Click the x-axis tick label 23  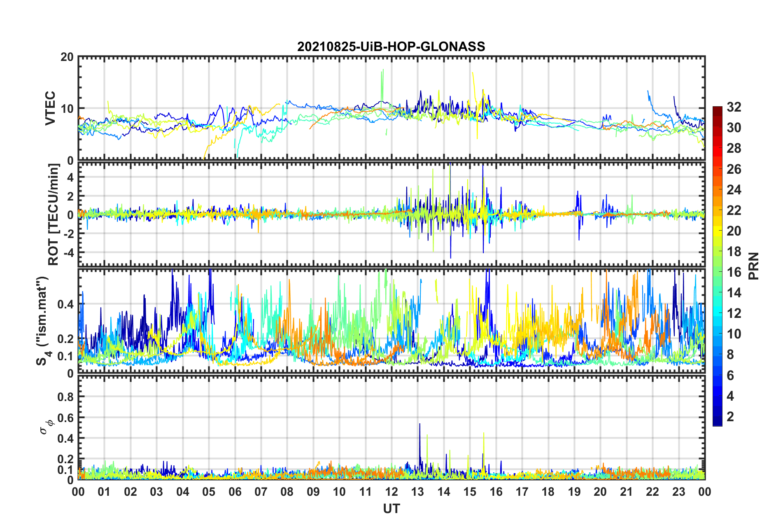[678, 492]
